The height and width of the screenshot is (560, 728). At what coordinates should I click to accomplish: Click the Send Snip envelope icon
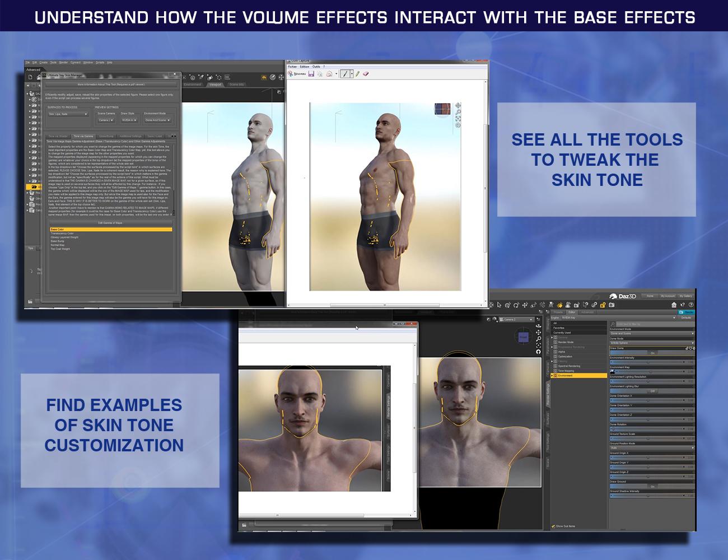[330, 74]
